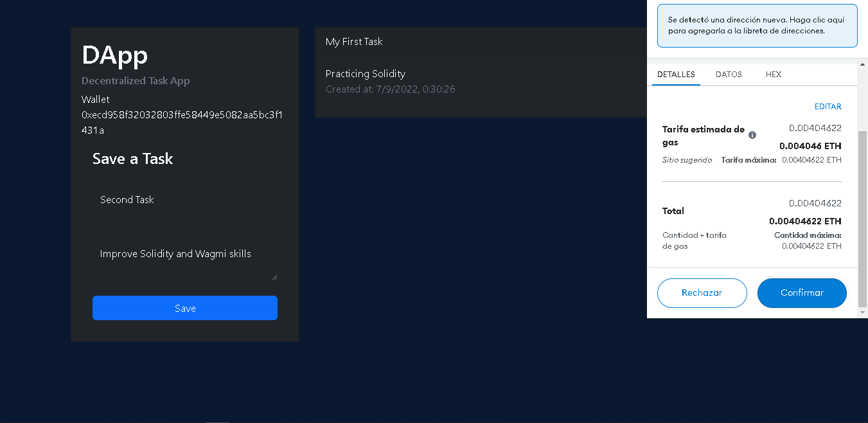Reject the transaction with Rechazar
868x423 pixels.
702,292
